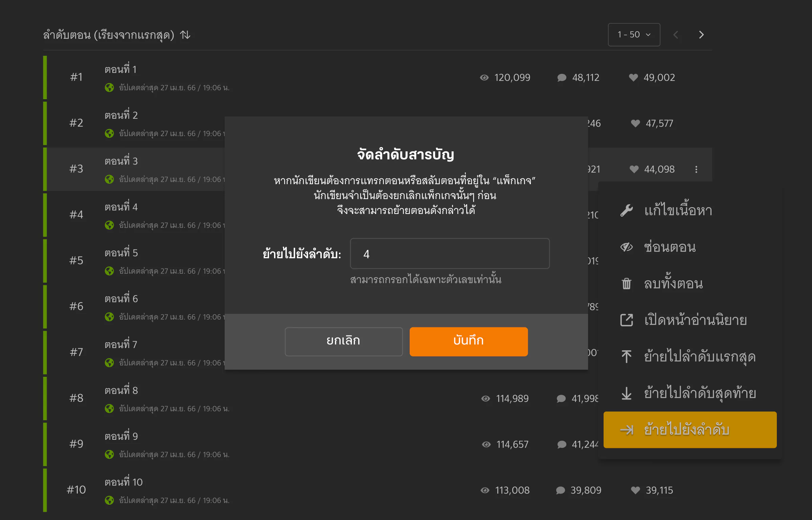812x520 pixels.
Task: Click the globe status icon for ตอนที่ 1
Action: (109, 88)
